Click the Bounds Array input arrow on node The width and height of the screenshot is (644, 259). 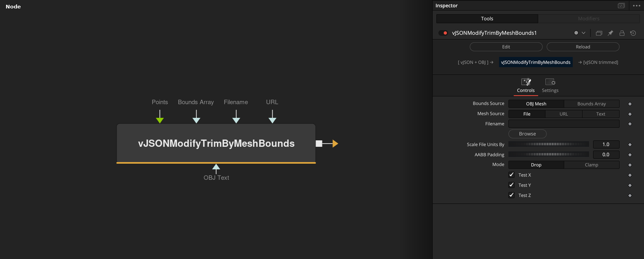pos(196,120)
